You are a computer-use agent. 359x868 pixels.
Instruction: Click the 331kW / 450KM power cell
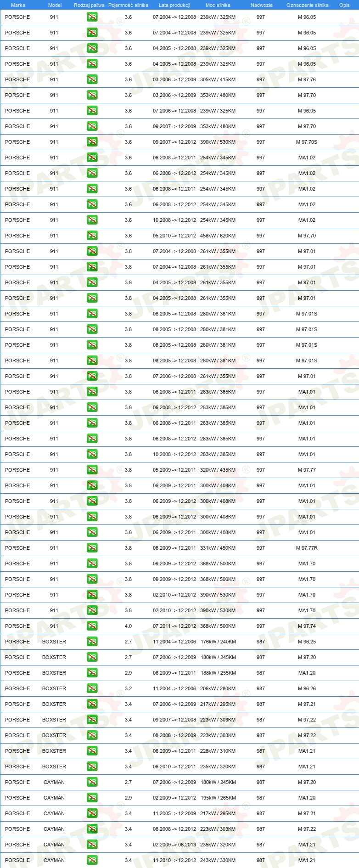pyautogui.click(x=218, y=548)
